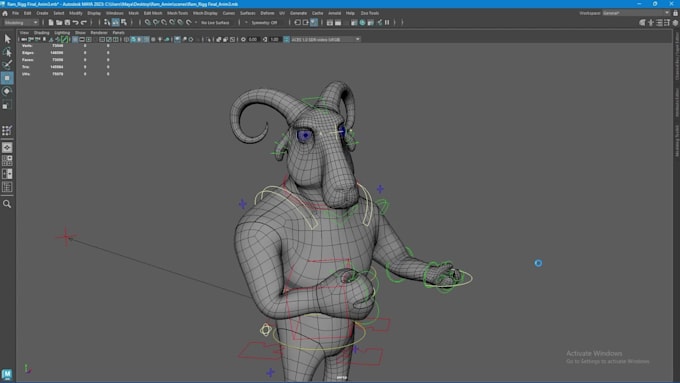Choose the Rotate tool in toolbox

click(x=7, y=91)
